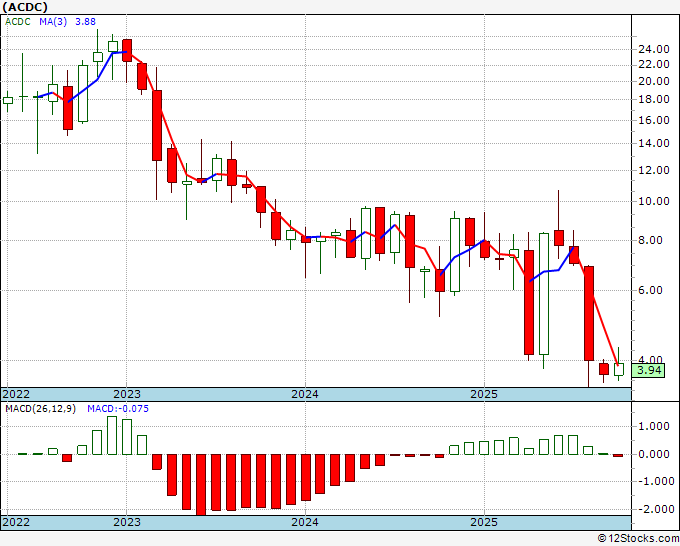The height and width of the screenshot is (546, 680).
Task: Click the tallest green MACD histogram bar
Action: click(x=112, y=435)
